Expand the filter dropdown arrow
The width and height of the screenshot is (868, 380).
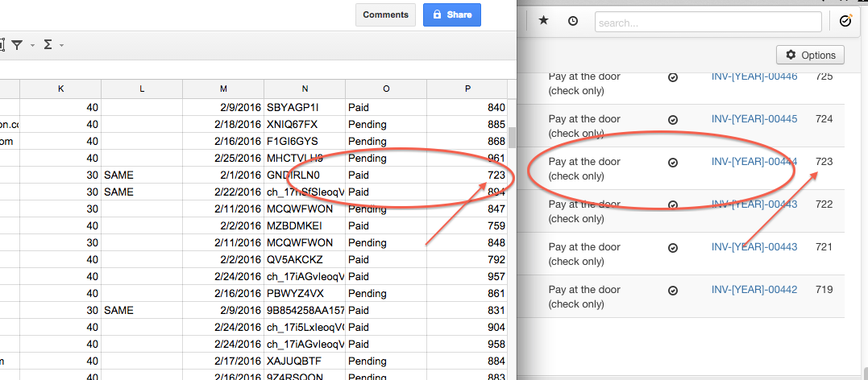(x=32, y=46)
